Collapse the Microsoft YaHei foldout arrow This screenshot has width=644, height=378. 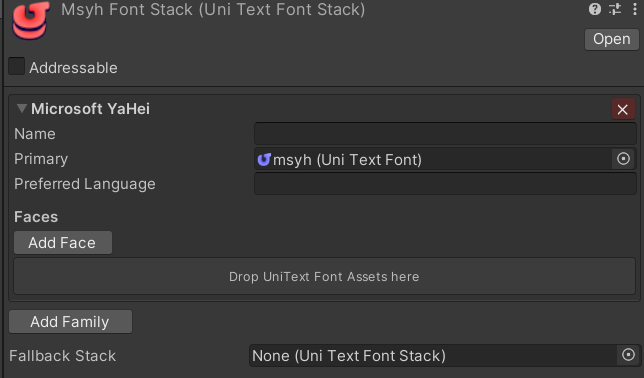pos(21,108)
